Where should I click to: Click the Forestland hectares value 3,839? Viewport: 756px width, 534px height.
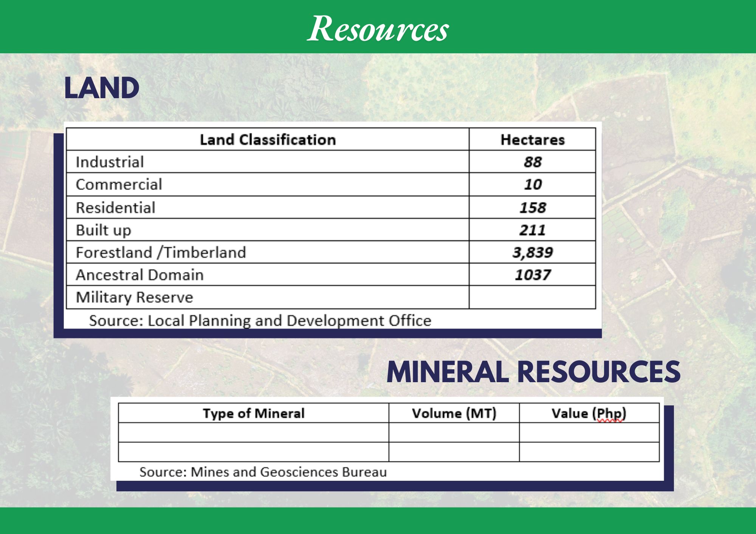(533, 253)
